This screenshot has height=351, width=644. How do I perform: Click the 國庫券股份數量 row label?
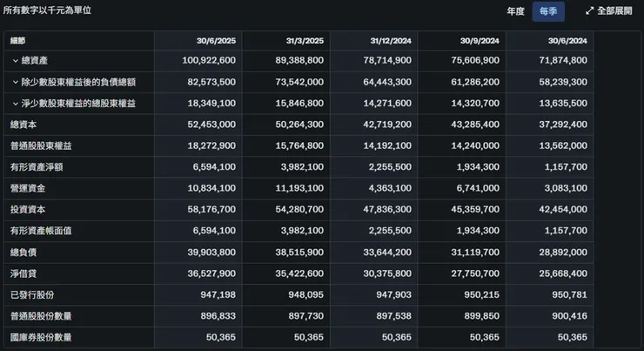[x=40, y=336]
